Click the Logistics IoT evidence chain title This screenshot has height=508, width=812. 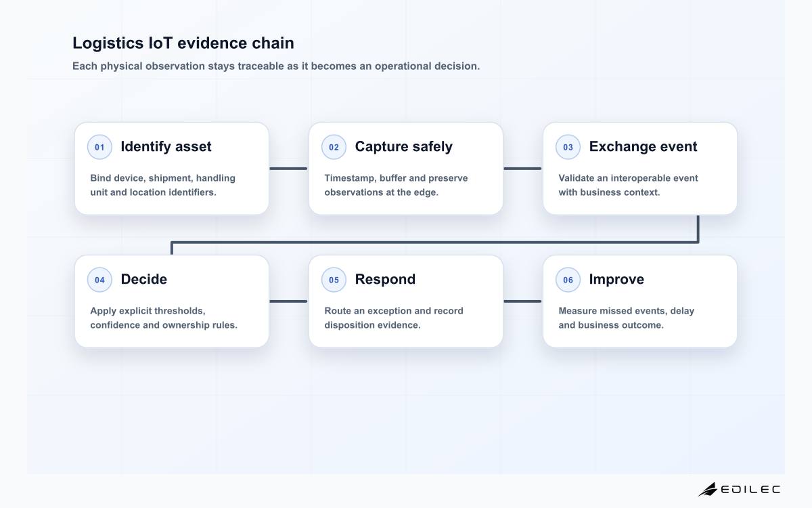[183, 43]
